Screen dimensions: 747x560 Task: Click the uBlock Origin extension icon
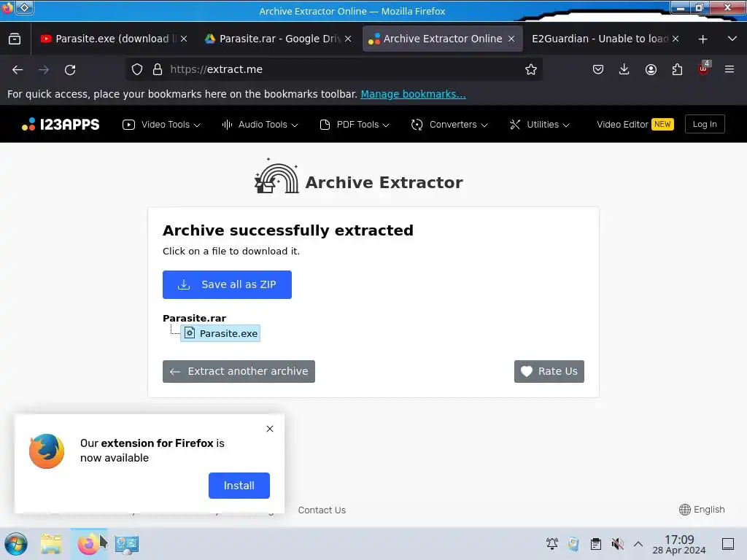[704, 69]
